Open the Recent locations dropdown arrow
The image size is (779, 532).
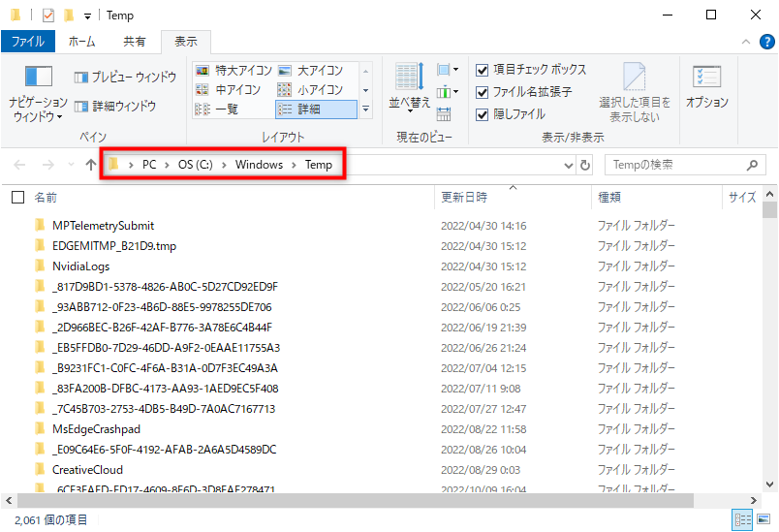point(71,164)
